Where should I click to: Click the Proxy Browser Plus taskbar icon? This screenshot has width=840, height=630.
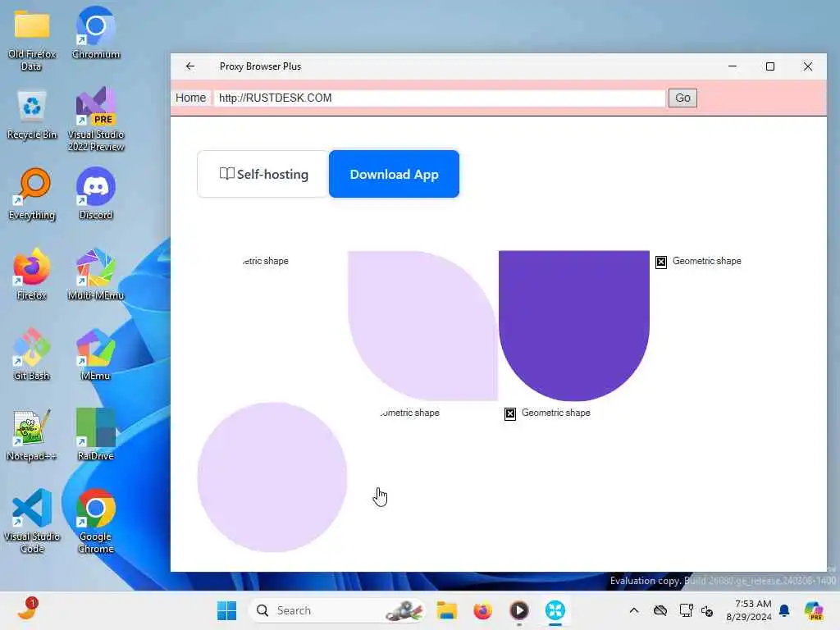pyautogui.click(x=555, y=610)
